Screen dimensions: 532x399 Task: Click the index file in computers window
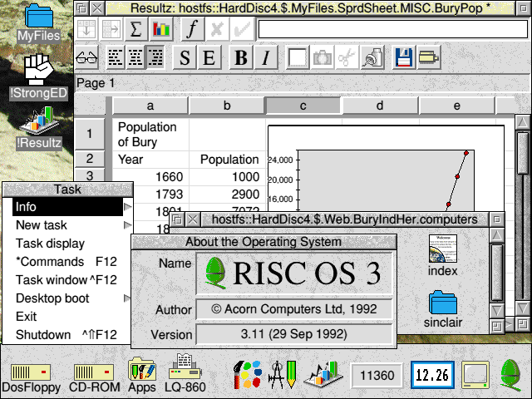pos(442,255)
